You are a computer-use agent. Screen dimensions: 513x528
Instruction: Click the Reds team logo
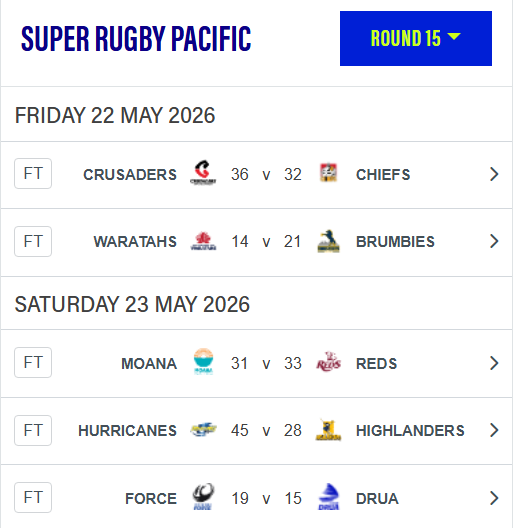328,362
